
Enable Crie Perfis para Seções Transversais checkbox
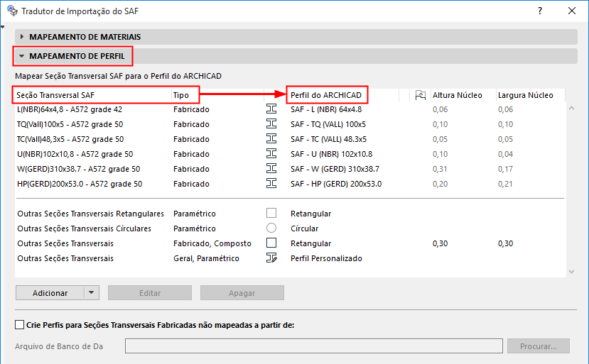point(20,325)
